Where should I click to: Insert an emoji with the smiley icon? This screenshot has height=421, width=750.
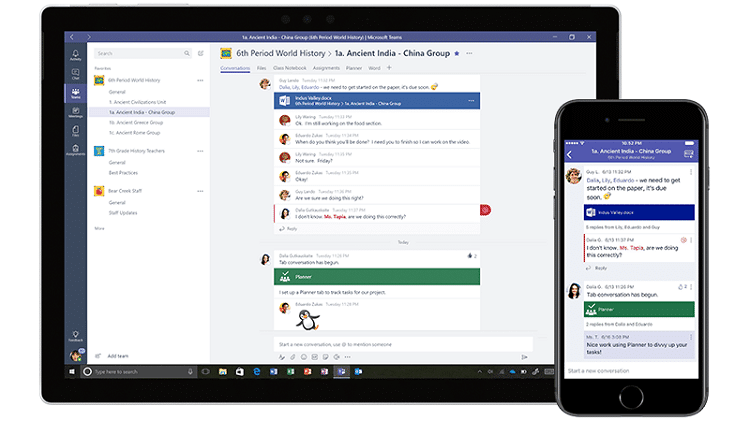click(x=304, y=357)
